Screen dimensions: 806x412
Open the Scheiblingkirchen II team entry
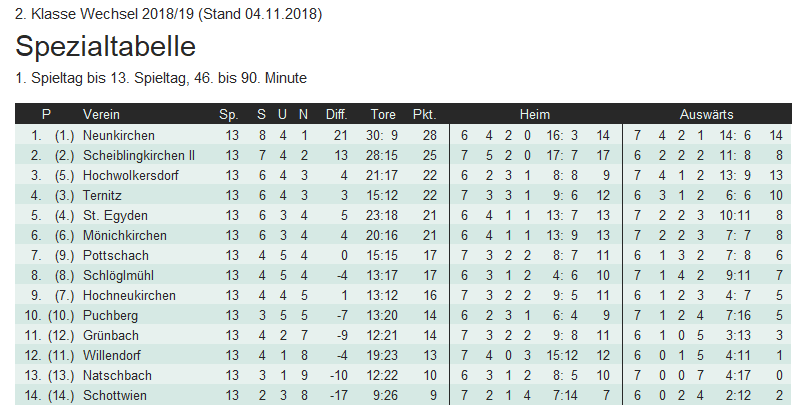pos(139,155)
